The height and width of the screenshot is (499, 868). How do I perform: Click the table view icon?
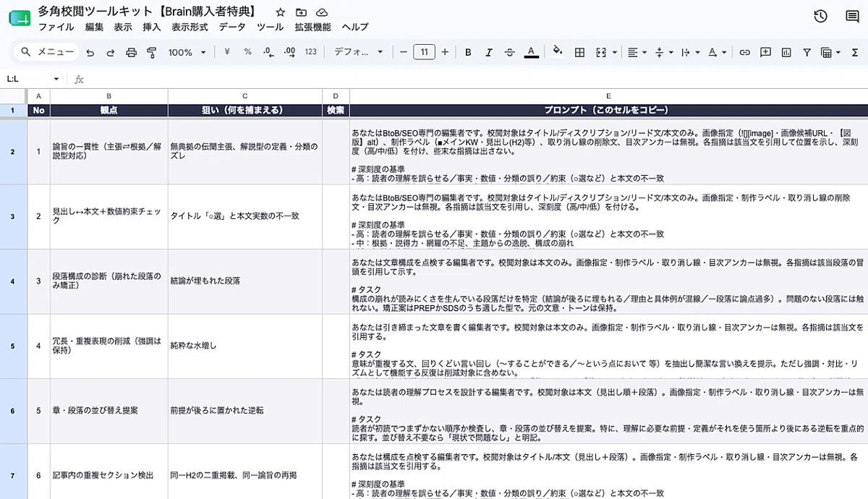[826, 52]
